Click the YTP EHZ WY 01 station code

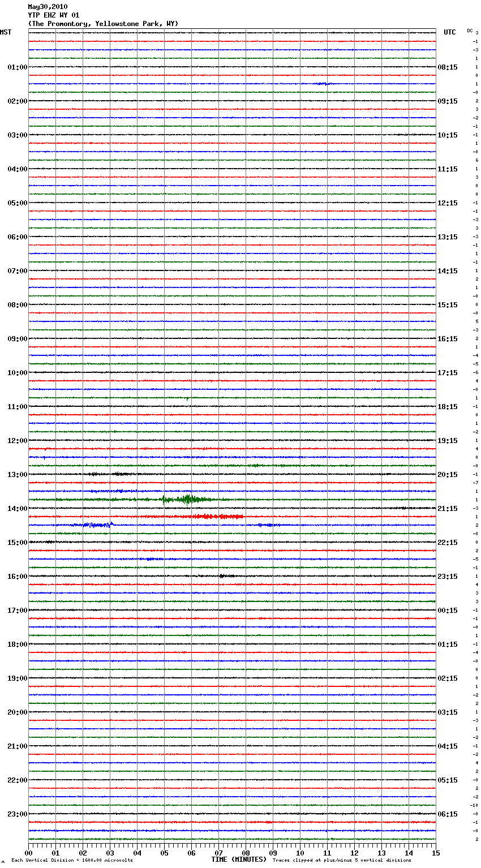pos(54,15)
